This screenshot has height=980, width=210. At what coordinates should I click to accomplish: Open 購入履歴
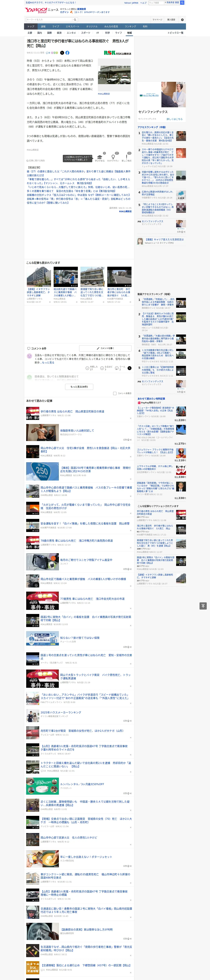tap(171, 20)
